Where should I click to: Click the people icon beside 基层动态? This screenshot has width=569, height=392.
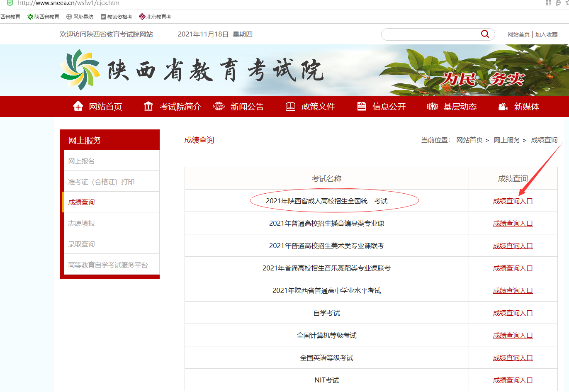(x=432, y=107)
